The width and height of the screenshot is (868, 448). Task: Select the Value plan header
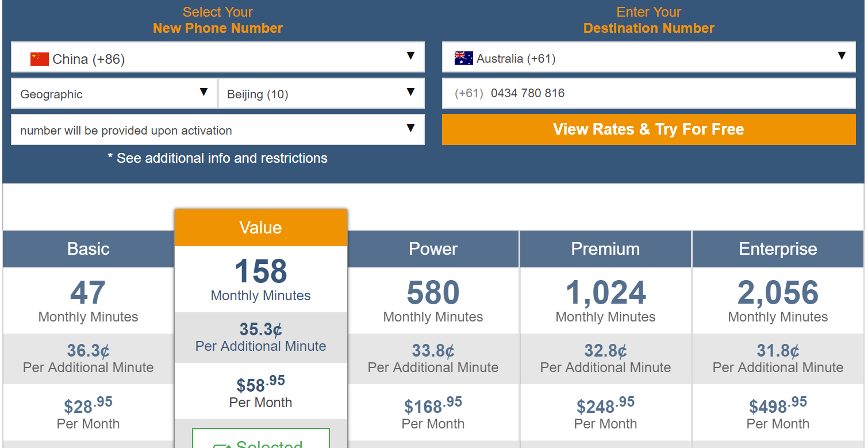[261, 228]
